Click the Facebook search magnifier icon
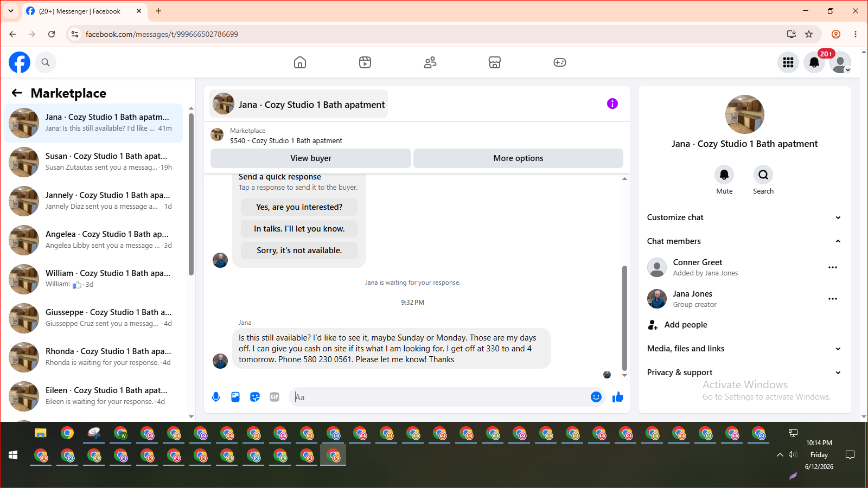Screen dimensions: 868x488 point(46,62)
